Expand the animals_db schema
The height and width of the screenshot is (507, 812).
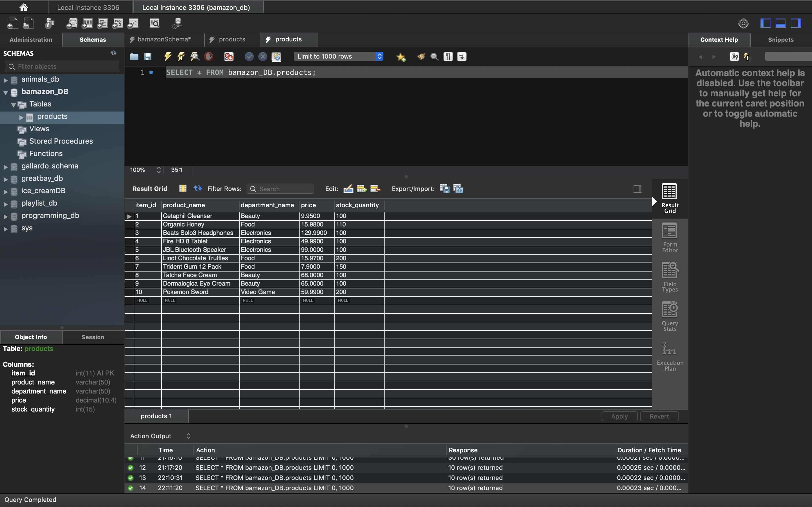[5, 80]
